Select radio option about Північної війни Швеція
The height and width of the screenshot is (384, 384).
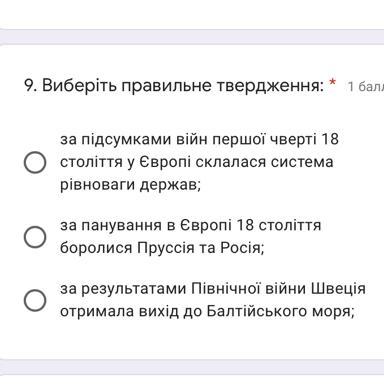click(x=35, y=300)
